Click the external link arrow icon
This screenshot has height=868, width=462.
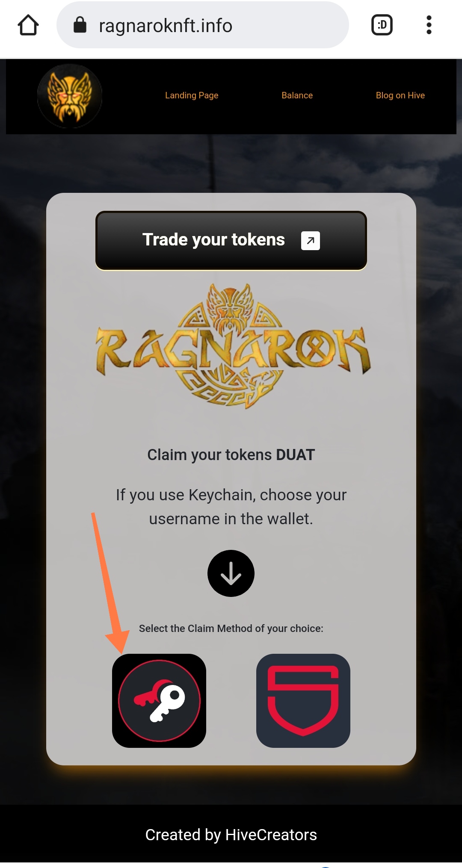[x=311, y=240]
